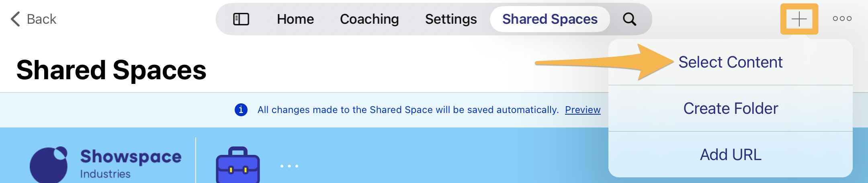Go to the Home tab

tap(295, 19)
